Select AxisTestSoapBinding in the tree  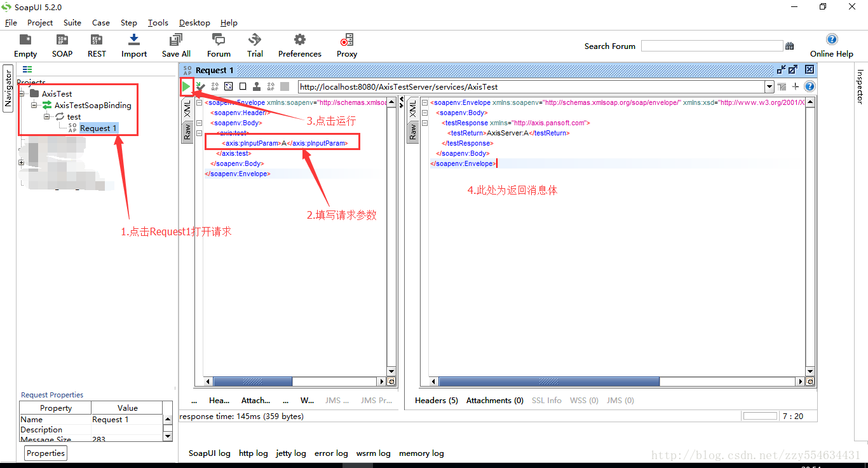[x=93, y=105]
